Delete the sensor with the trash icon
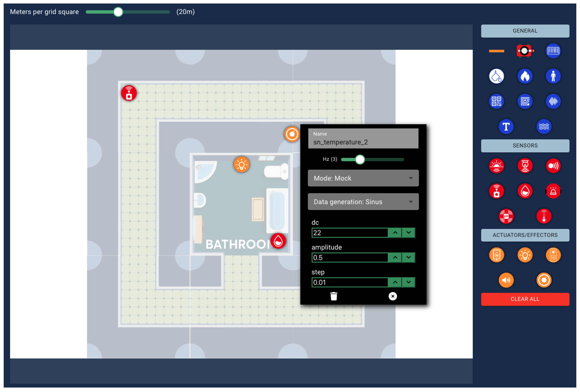The width and height of the screenshot is (580, 392). pyautogui.click(x=334, y=296)
